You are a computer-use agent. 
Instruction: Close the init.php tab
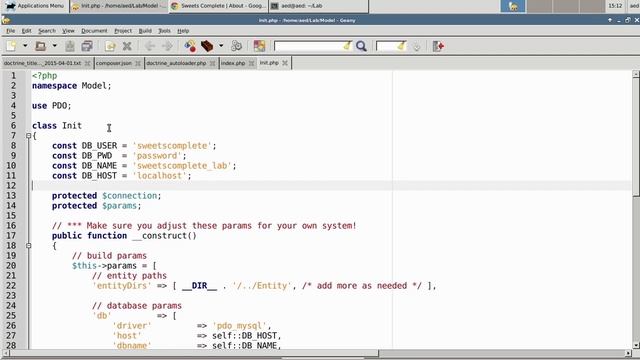tap(285, 63)
